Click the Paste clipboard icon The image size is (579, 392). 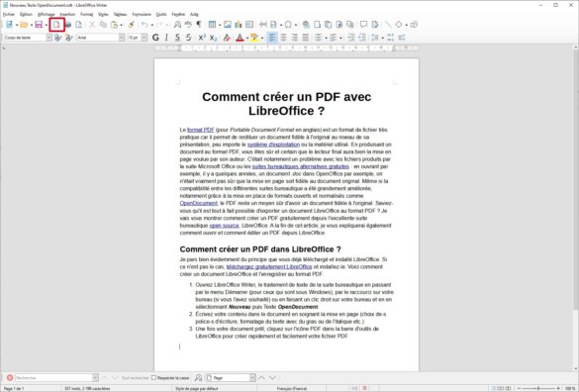(x=115, y=25)
